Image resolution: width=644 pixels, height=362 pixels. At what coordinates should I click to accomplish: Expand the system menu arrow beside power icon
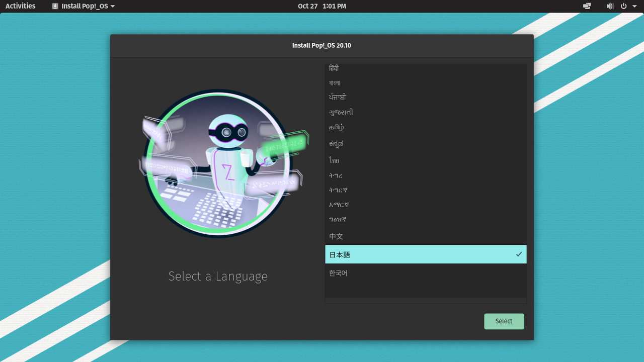[x=634, y=7]
